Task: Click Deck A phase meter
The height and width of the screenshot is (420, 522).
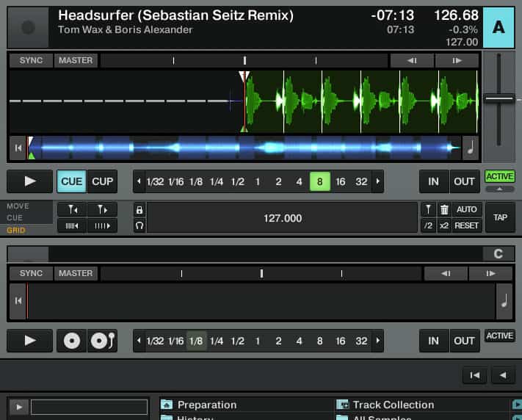Action: click(x=244, y=61)
